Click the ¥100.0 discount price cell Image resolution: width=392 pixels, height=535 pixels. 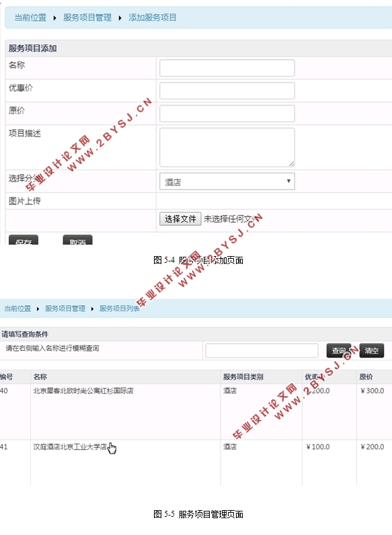tap(318, 447)
